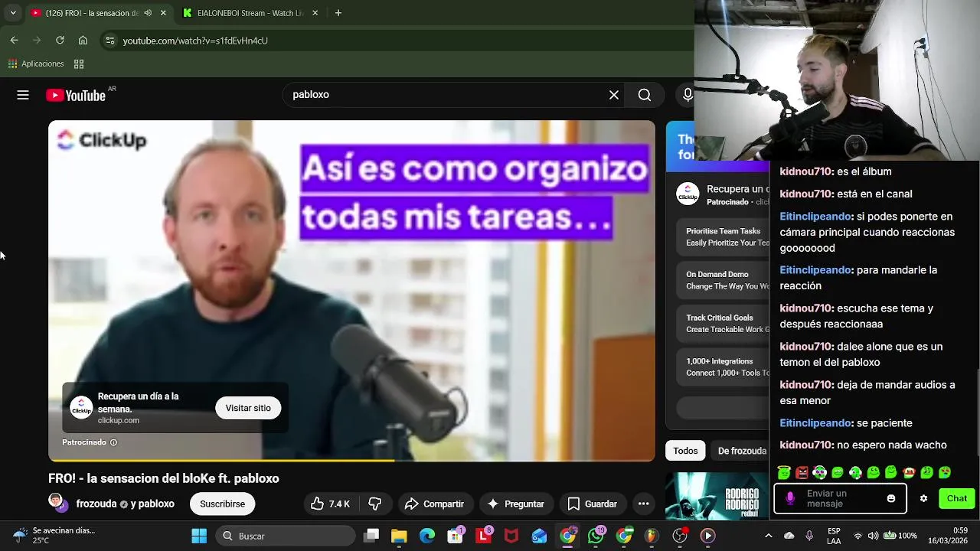Open the YouTube guide hamburger menu
Image resolution: width=980 pixels, height=551 pixels.
click(23, 95)
